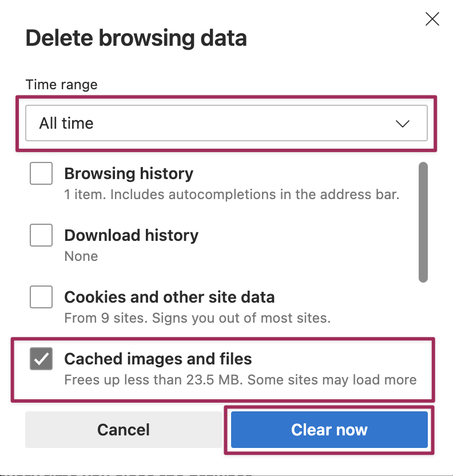Screen dimensions: 453x476
Task: Click the 'Browsing history' label
Action: pos(129,173)
